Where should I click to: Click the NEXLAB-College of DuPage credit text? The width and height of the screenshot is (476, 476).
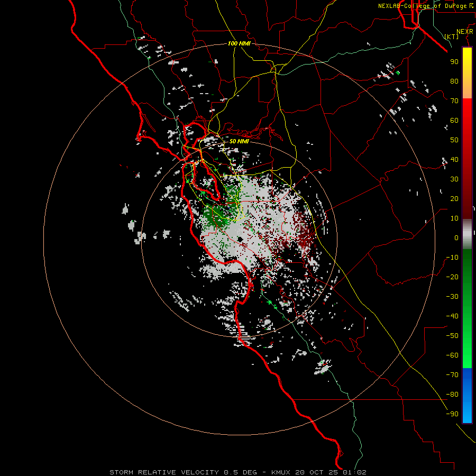[x=425, y=6]
